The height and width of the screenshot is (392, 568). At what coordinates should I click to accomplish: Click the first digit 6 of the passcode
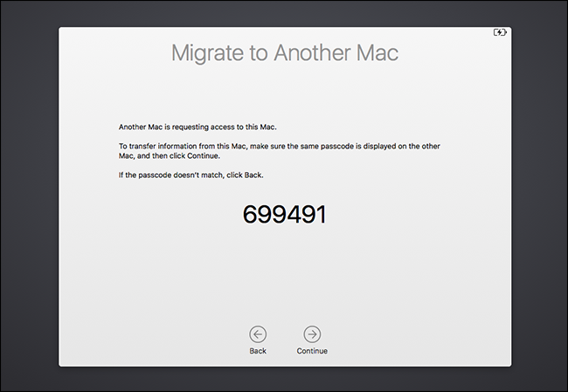[x=250, y=214]
